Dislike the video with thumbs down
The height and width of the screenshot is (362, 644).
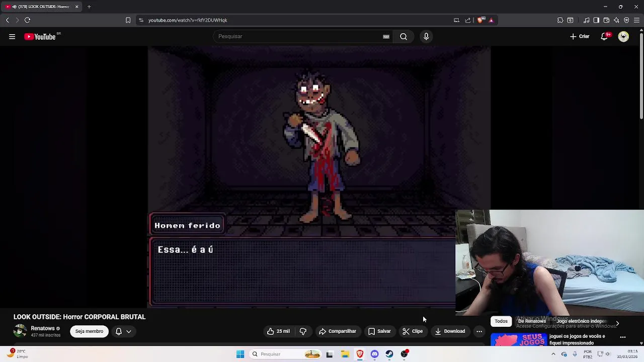pyautogui.click(x=303, y=331)
